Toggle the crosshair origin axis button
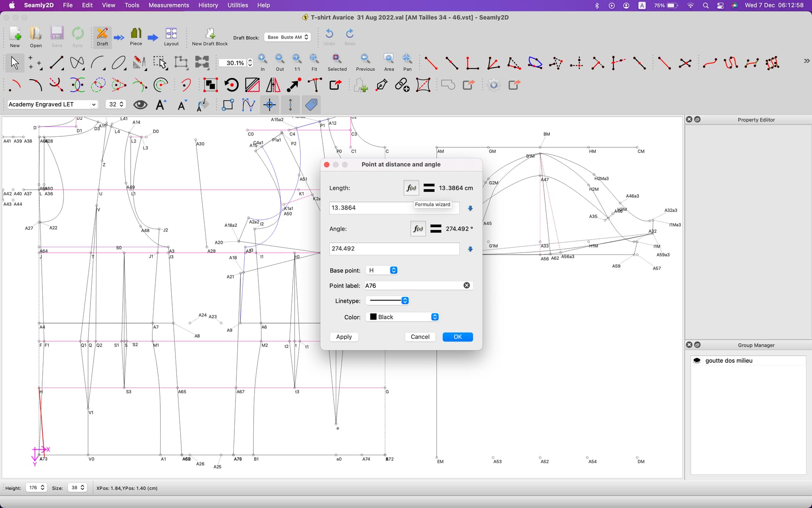 click(x=269, y=105)
